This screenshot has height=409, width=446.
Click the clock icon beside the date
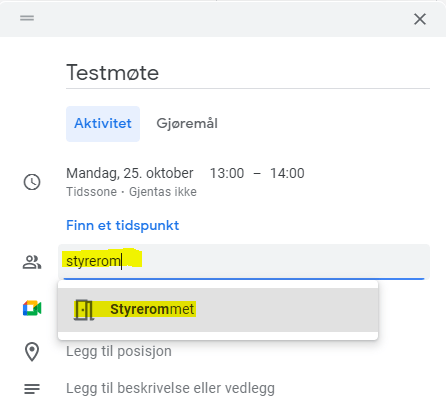[x=32, y=182]
